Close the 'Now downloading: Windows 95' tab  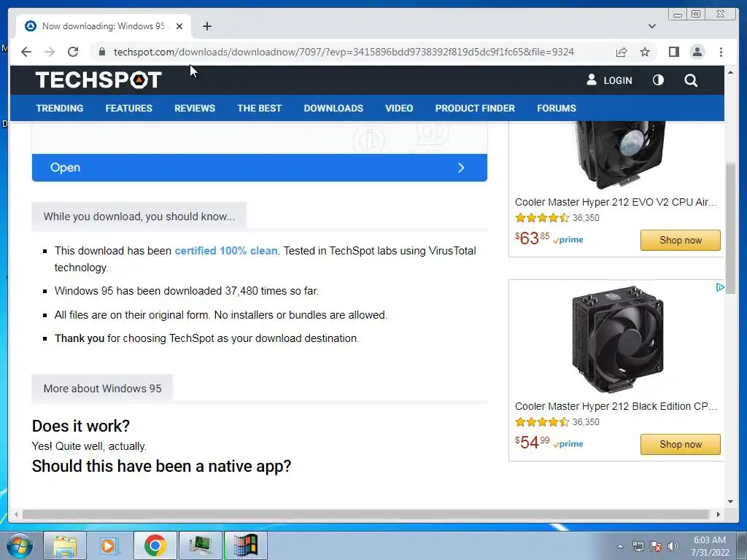click(179, 26)
